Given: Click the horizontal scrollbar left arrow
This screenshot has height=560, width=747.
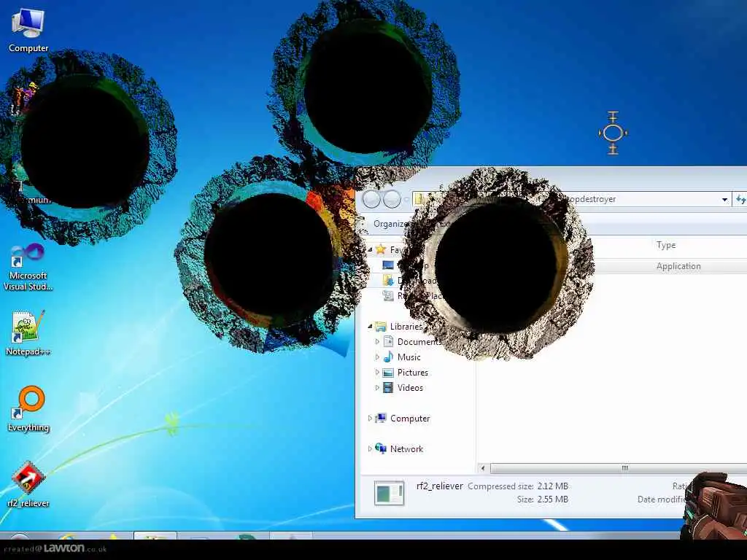Looking at the screenshot, I should [483, 468].
